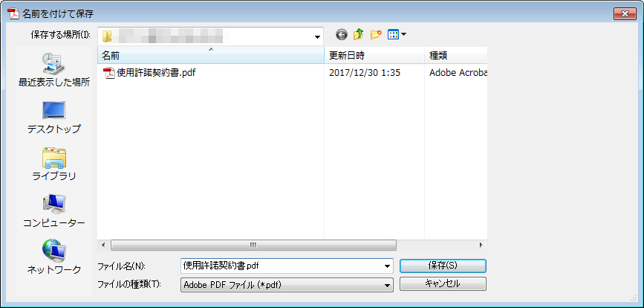Open the view menu icon
The width and height of the screenshot is (644, 308).
[397, 35]
